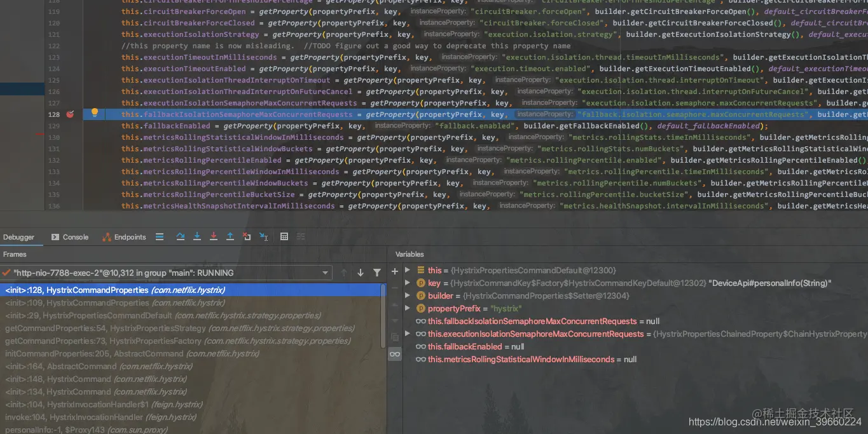This screenshot has height=434, width=868.
Task: Click the move watch up icon
Action: point(395,304)
